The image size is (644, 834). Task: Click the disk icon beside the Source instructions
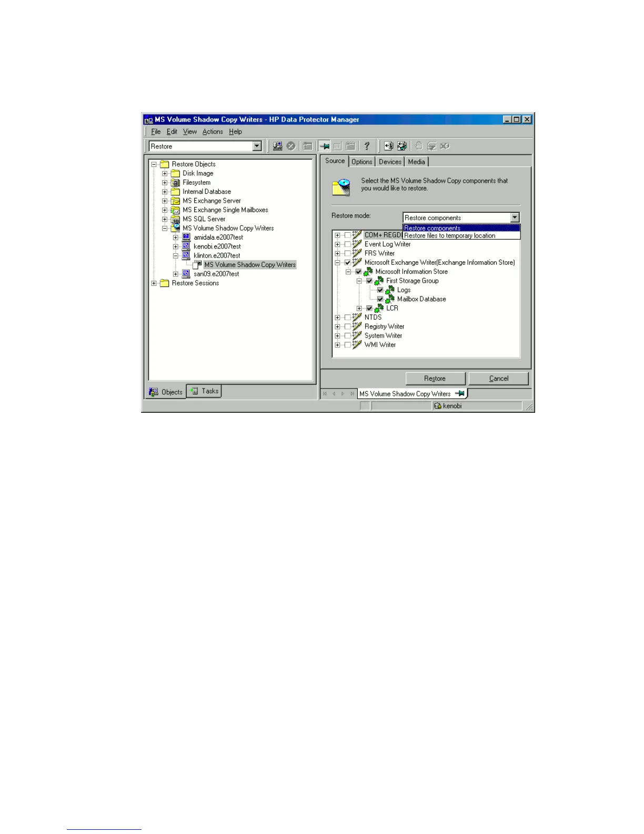[x=341, y=187]
